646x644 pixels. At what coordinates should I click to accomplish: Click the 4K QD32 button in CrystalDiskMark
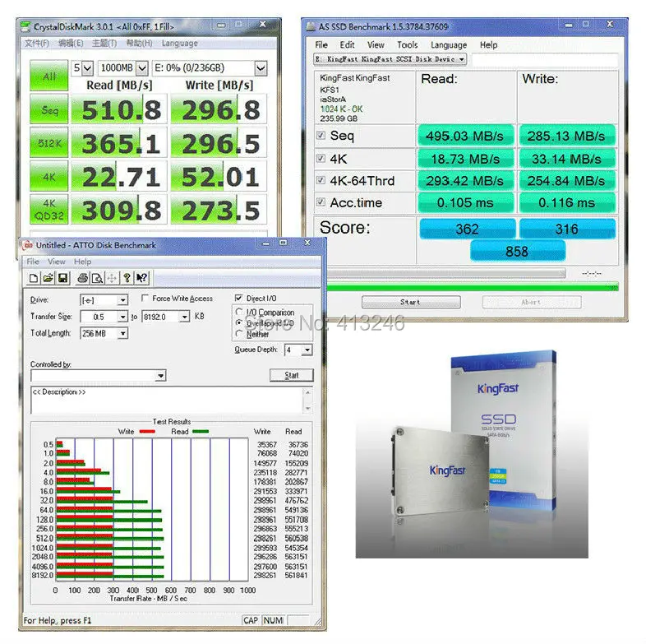click(49, 210)
